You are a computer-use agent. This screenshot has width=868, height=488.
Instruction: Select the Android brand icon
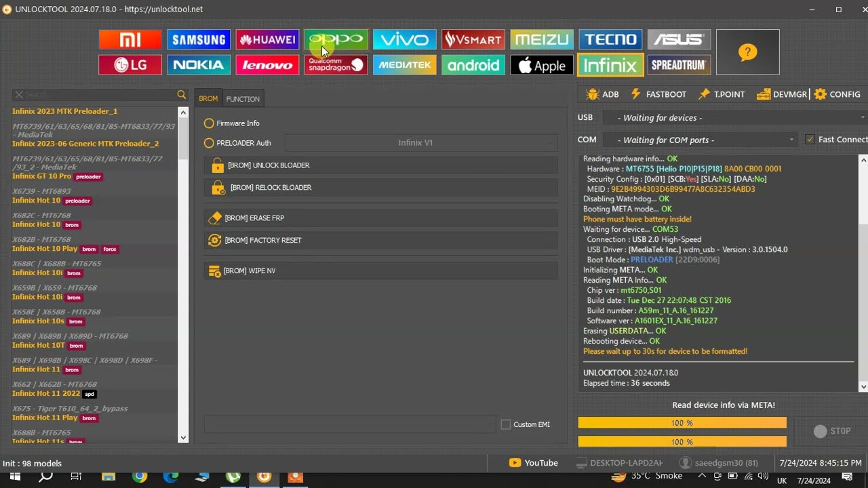click(x=473, y=65)
